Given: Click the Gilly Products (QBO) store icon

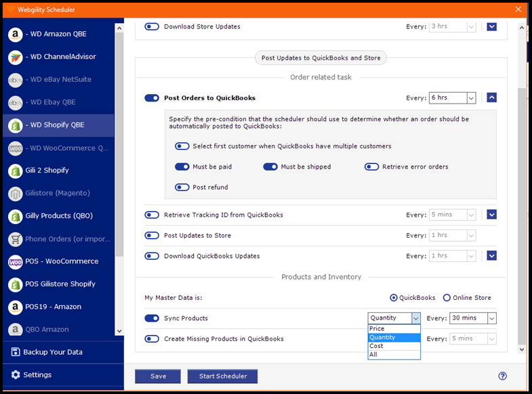Looking at the screenshot, I should pos(15,217).
